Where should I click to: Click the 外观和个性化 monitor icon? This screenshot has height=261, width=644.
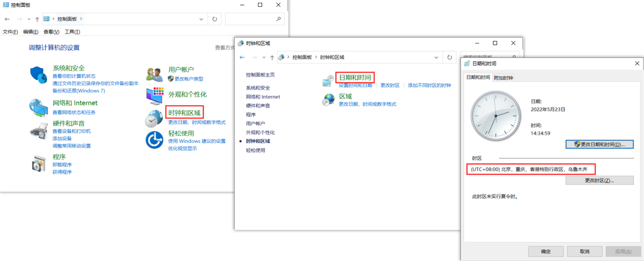tap(154, 96)
